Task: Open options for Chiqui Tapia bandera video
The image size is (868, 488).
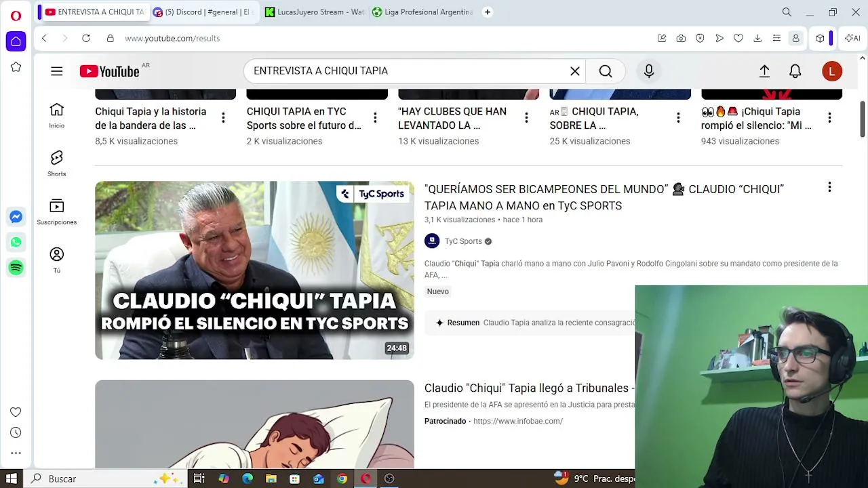Action: pyautogui.click(x=223, y=119)
